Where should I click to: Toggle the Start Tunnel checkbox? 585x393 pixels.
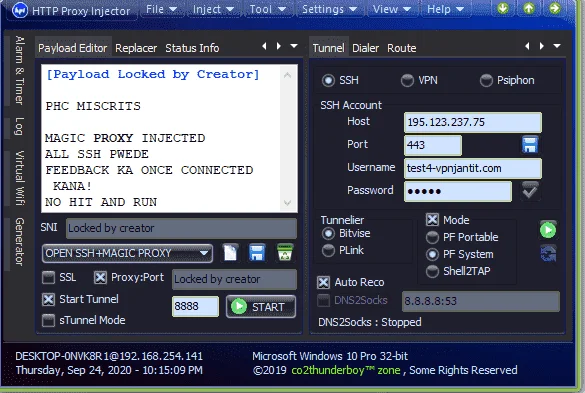pyautogui.click(x=49, y=299)
